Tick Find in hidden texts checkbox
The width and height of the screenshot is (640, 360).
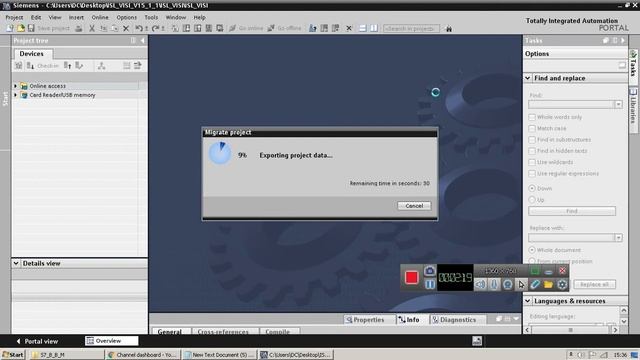pyautogui.click(x=532, y=151)
